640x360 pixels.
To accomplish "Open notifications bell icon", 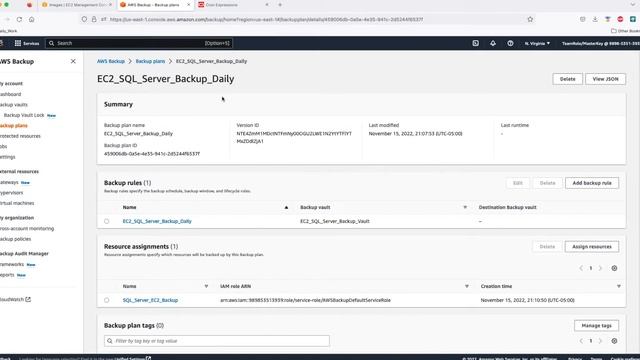I will click(x=493, y=43).
